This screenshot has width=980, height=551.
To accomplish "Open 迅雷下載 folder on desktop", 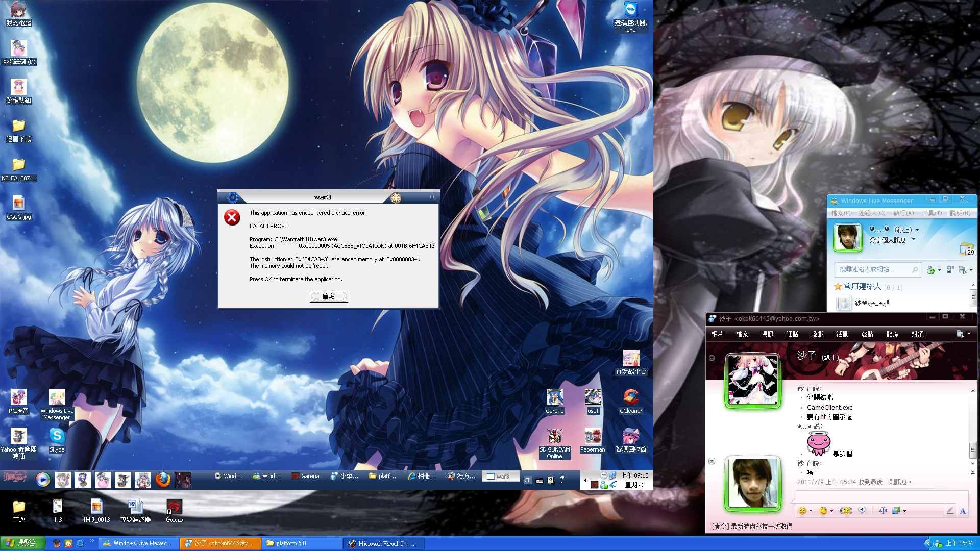I will (x=18, y=130).
